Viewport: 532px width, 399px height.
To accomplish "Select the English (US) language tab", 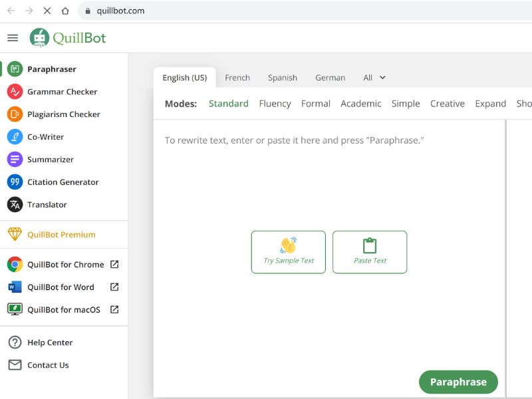I will [185, 78].
